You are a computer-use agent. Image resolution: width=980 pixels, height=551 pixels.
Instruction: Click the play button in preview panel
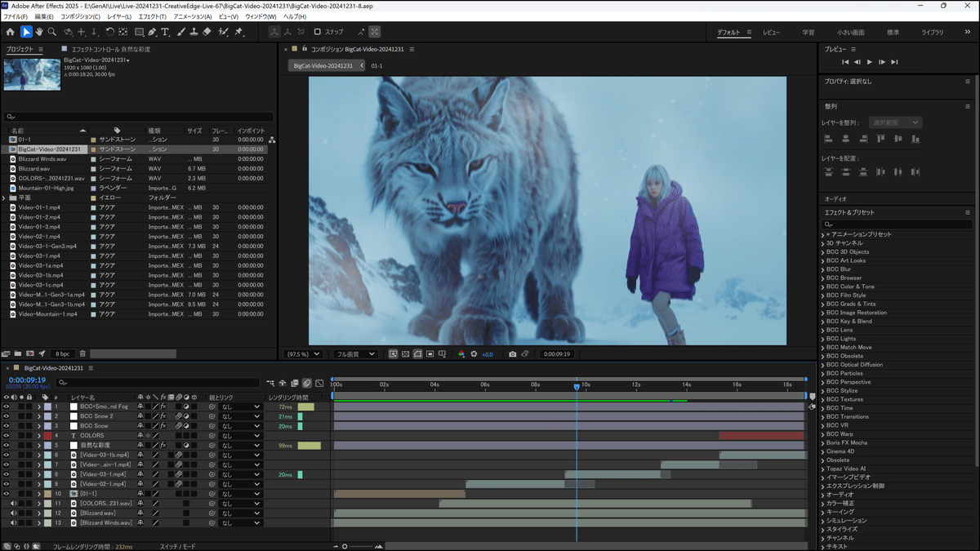point(870,62)
